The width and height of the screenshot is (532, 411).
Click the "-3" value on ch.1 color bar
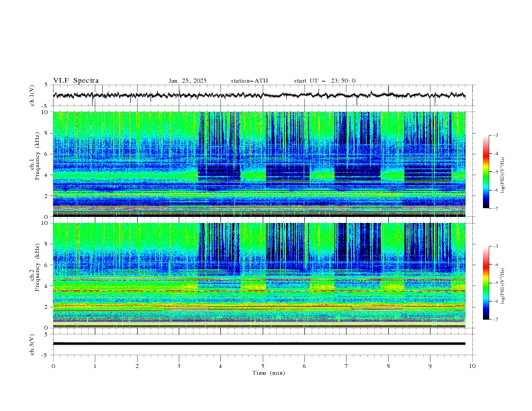click(496, 135)
